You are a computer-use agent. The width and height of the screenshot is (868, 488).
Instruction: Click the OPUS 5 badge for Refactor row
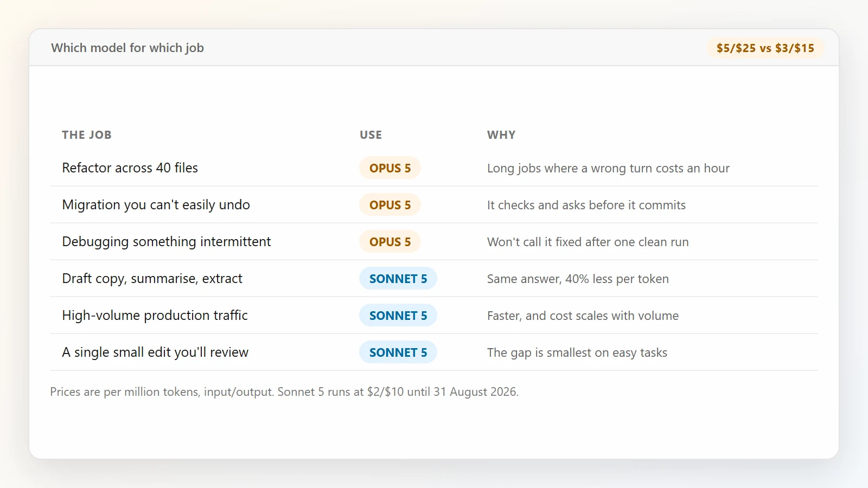pos(390,168)
